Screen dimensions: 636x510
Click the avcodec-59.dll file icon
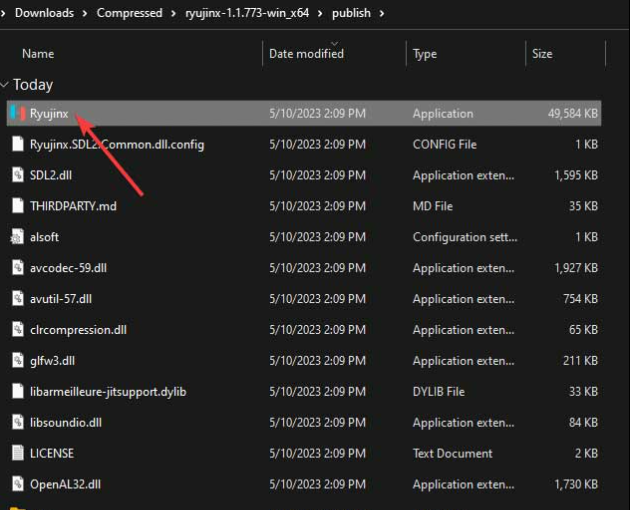click(x=18, y=267)
